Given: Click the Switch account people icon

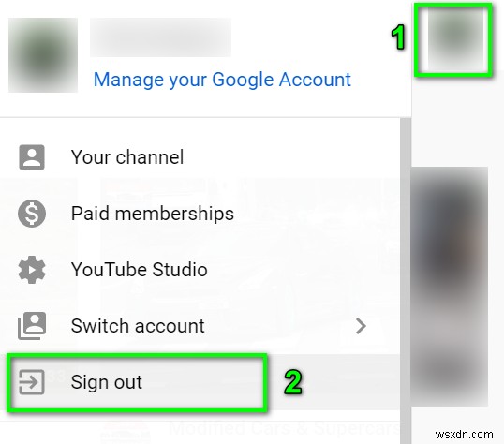Looking at the screenshot, I should coord(32,326).
